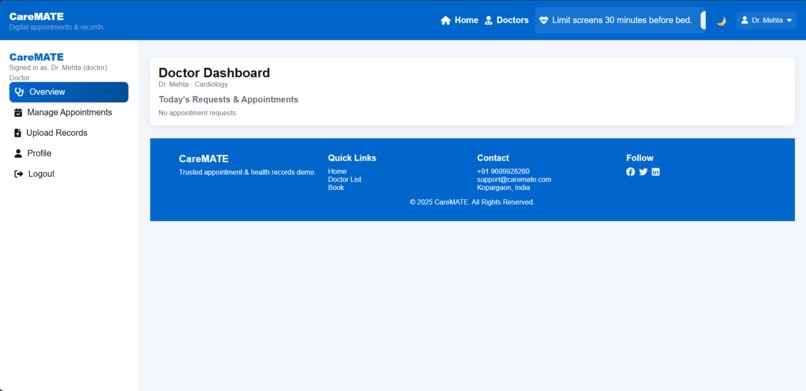Image resolution: width=806 pixels, height=391 pixels.
Task: Click the Quick Links footer heading
Action: [x=352, y=158]
